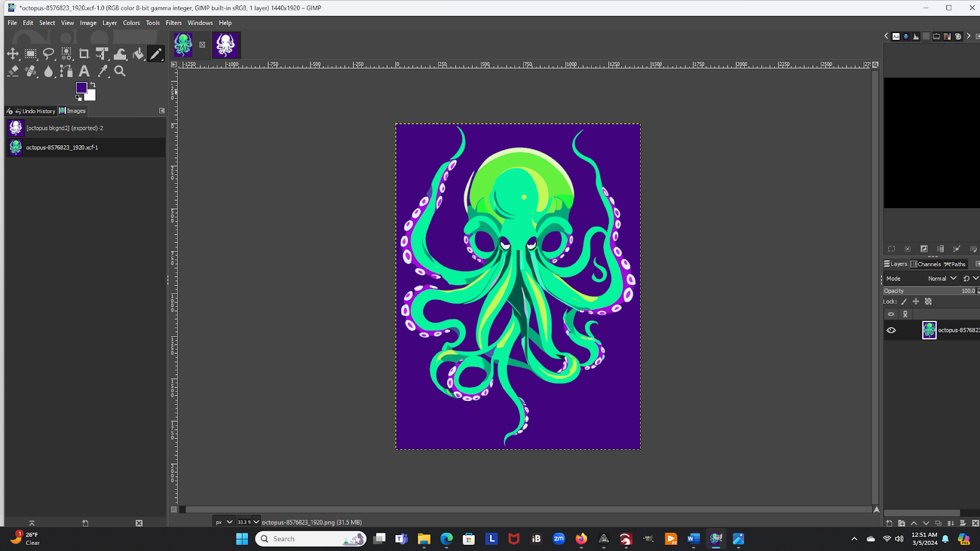
Task: Select the Eraser tool
Action: (x=13, y=72)
